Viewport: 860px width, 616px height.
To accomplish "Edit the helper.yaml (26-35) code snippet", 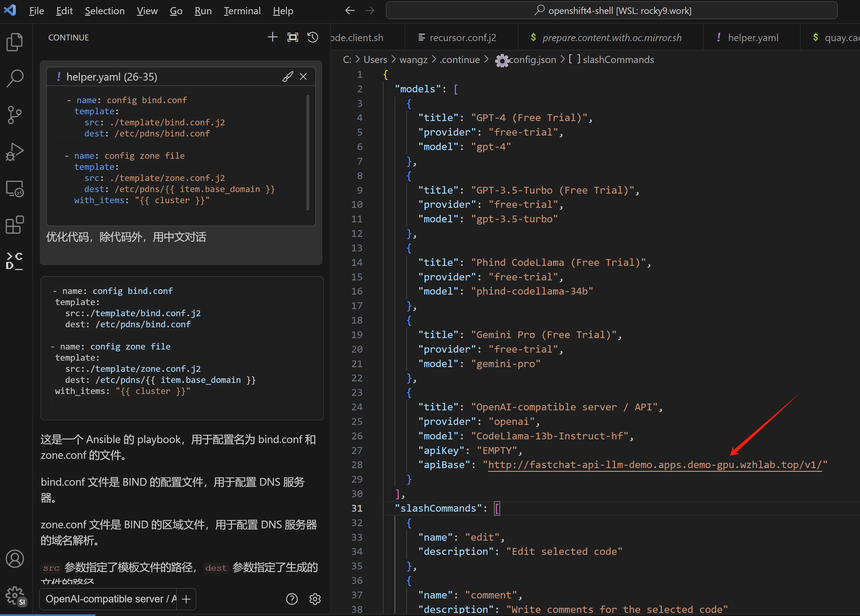I will (287, 77).
